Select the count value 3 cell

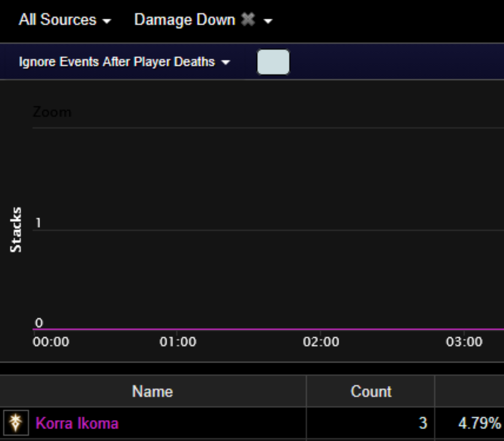371,423
